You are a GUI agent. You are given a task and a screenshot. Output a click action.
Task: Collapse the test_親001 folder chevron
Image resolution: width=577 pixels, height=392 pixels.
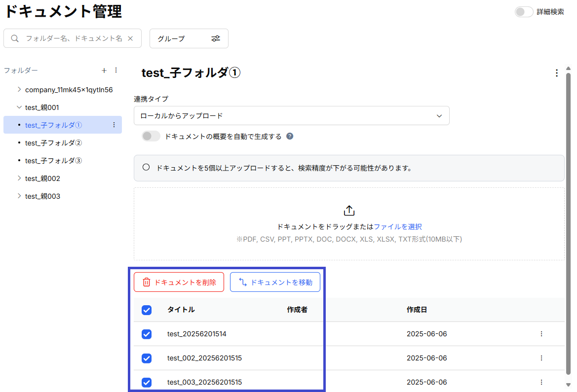click(x=19, y=107)
